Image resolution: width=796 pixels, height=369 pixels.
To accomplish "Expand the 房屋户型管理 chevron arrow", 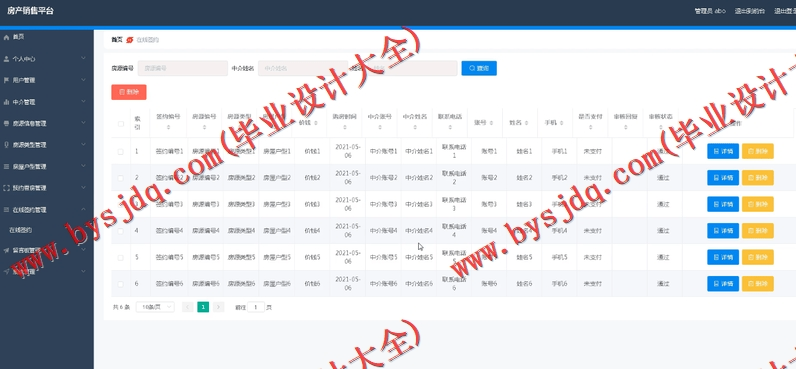I will 83,166.
